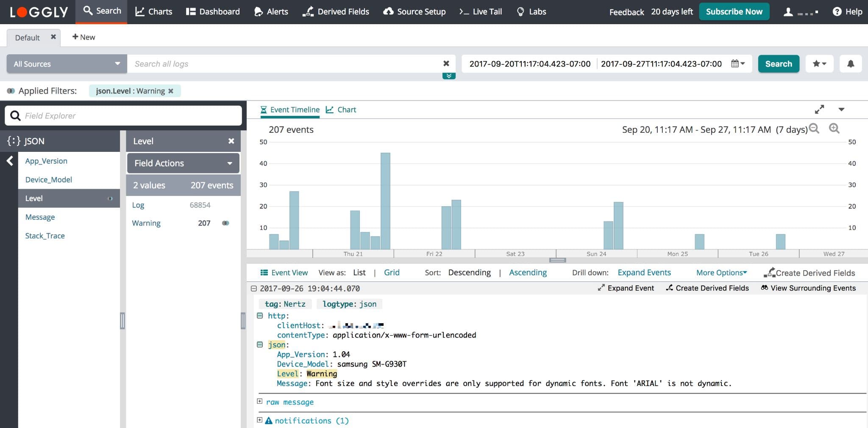Collapse the field explorer with left chevron

point(9,161)
